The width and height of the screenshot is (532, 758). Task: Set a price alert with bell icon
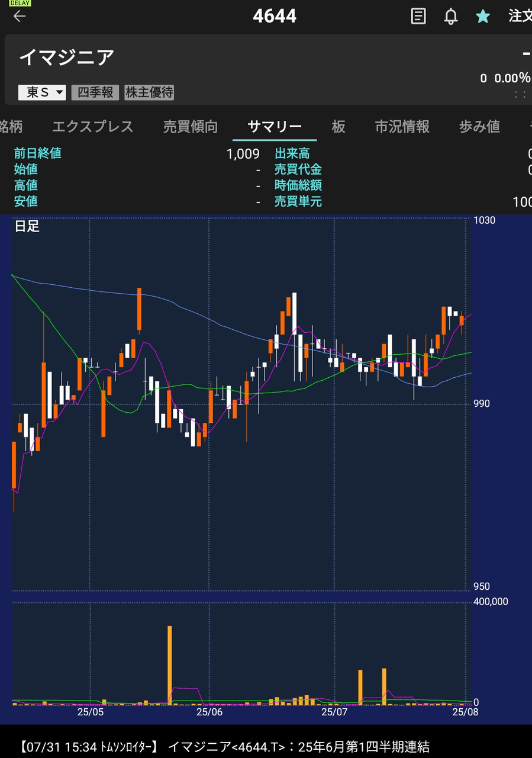(451, 16)
